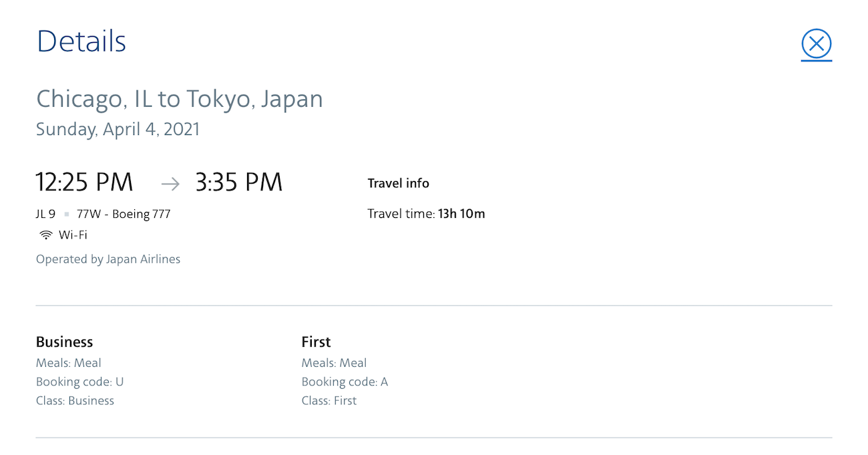This screenshot has height=455, width=868.
Task: Select the Details heading
Action: (81, 41)
